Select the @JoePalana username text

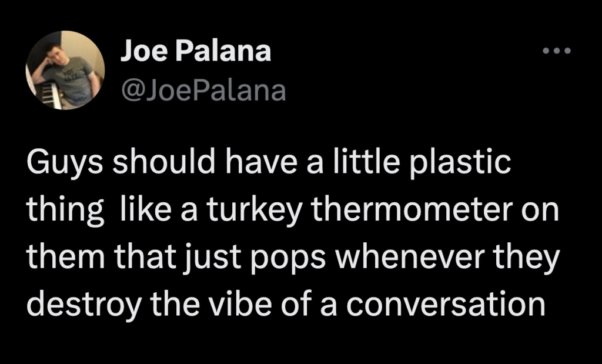click(203, 88)
